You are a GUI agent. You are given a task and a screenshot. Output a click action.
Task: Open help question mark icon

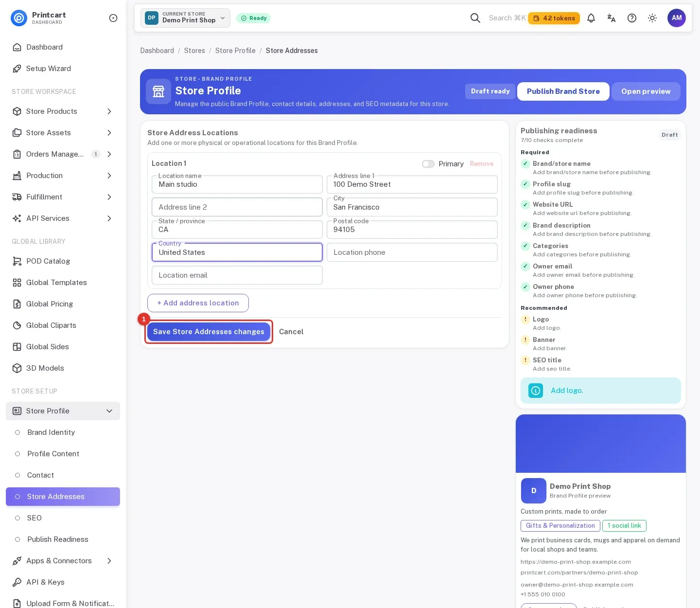632,18
